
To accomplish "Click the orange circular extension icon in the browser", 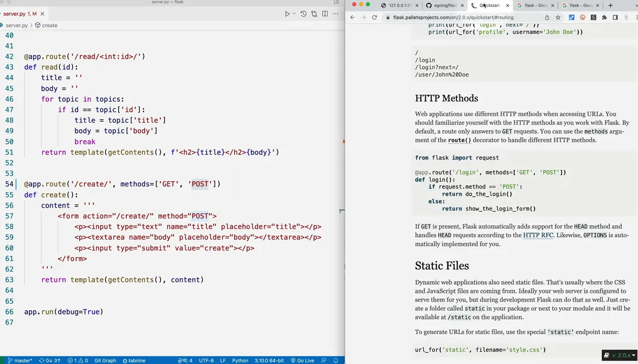I will pyautogui.click(x=582, y=17).
